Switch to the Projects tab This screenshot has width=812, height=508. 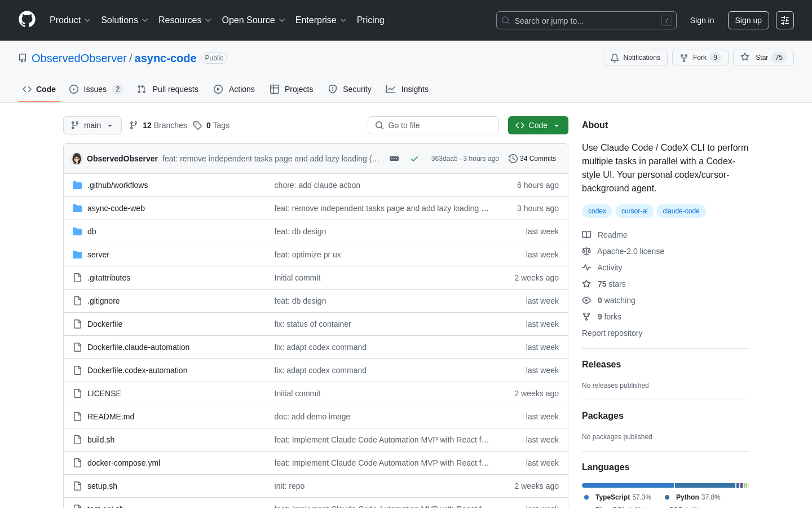(292, 89)
